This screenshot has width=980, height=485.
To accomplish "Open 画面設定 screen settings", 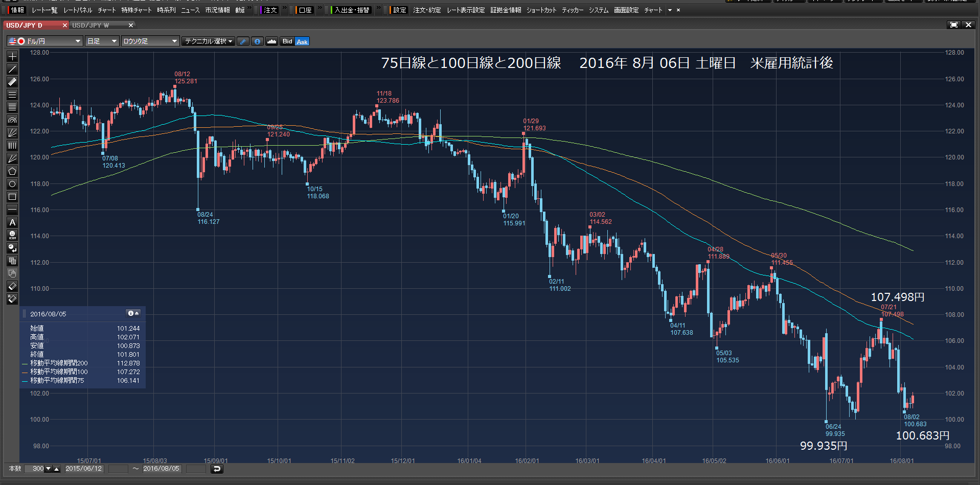I will point(626,10).
